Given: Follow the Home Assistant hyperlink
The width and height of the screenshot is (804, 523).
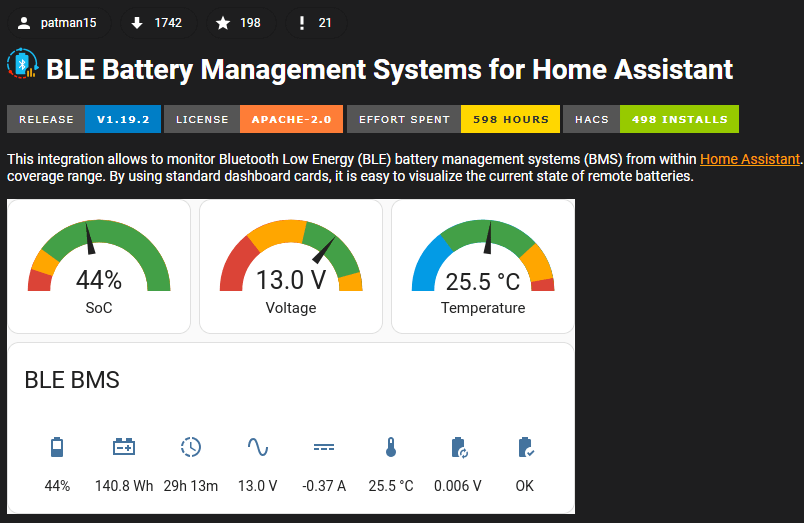Looking at the screenshot, I should coord(750,158).
